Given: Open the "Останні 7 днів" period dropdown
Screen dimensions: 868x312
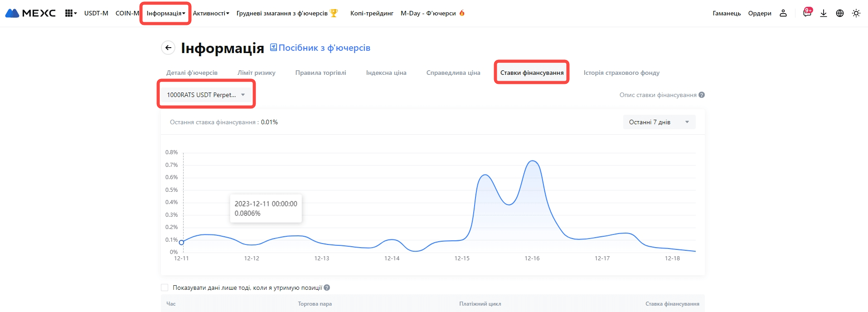Looking at the screenshot, I should (x=659, y=122).
